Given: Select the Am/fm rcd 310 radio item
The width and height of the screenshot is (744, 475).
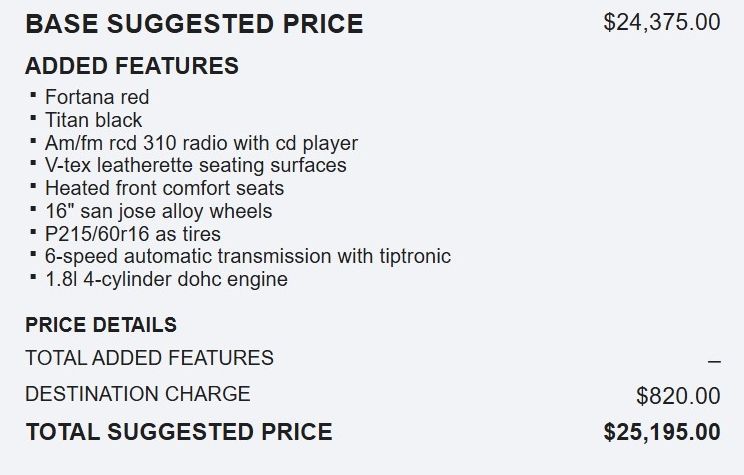Looking at the screenshot, I should coord(201,143).
